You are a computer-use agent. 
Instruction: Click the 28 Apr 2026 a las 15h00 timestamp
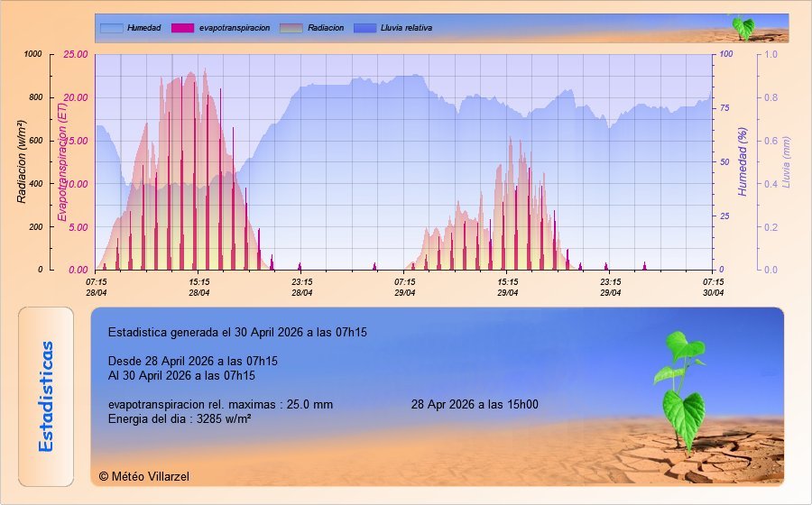tap(475, 404)
